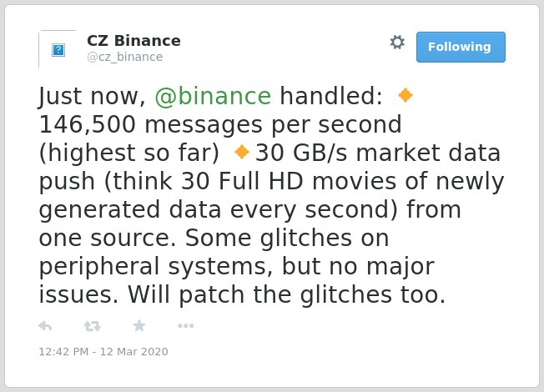Click the reply arrow icon
This screenshot has height=392, width=544.
pos(45,326)
